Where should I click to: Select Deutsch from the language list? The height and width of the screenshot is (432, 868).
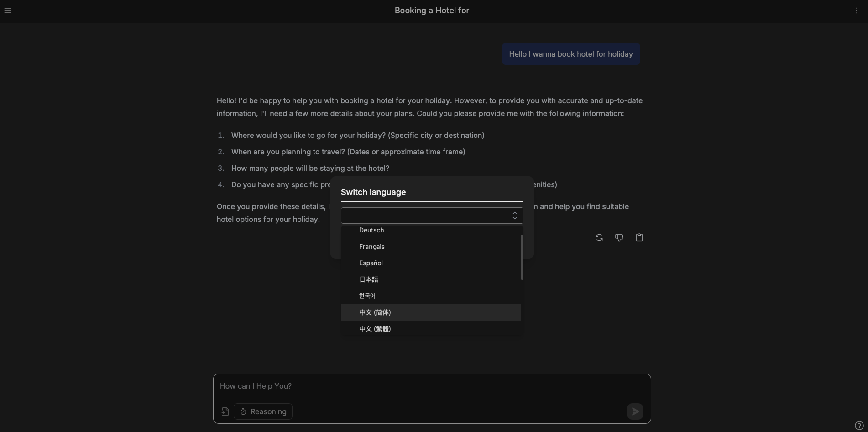371,231
